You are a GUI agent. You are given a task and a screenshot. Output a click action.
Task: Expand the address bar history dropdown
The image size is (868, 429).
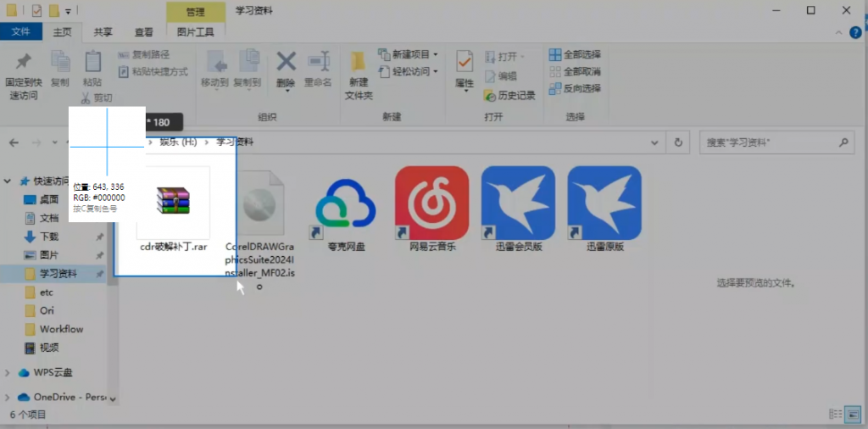pyautogui.click(x=655, y=142)
